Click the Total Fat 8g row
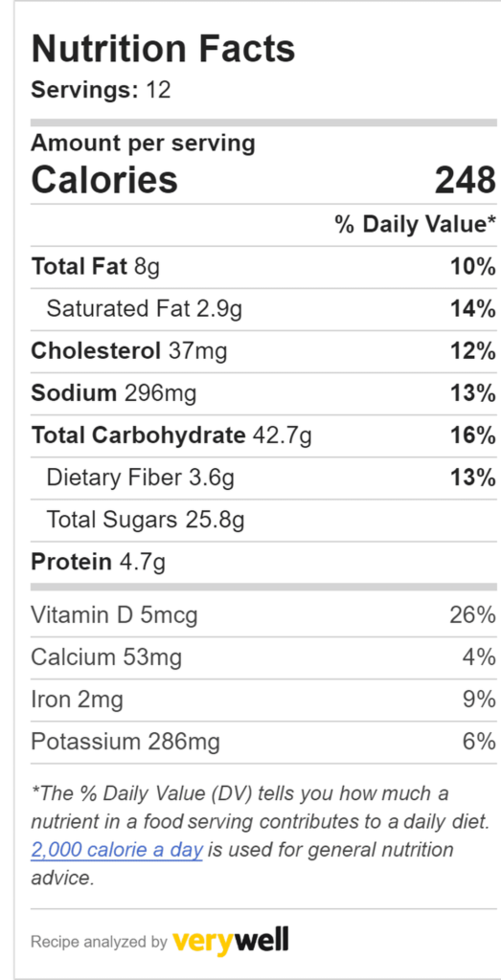The height and width of the screenshot is (980, 501). [x=263, y=267]
